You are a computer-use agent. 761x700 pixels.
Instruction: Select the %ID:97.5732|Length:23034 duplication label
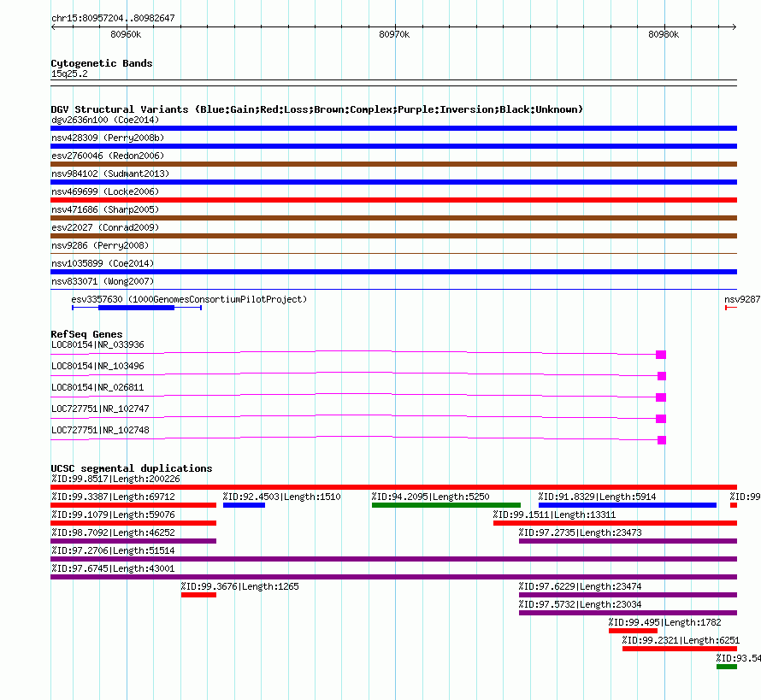[580, 604]
